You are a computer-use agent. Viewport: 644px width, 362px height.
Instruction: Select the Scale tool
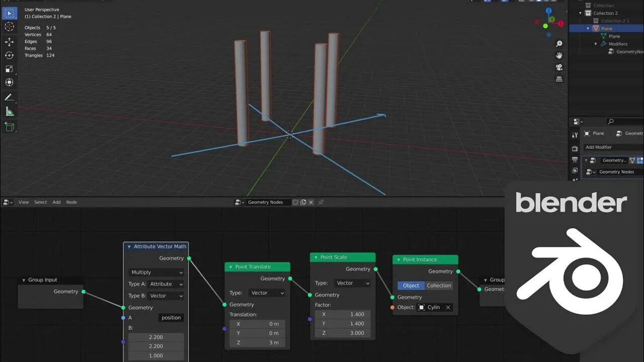tap(9, 69)
